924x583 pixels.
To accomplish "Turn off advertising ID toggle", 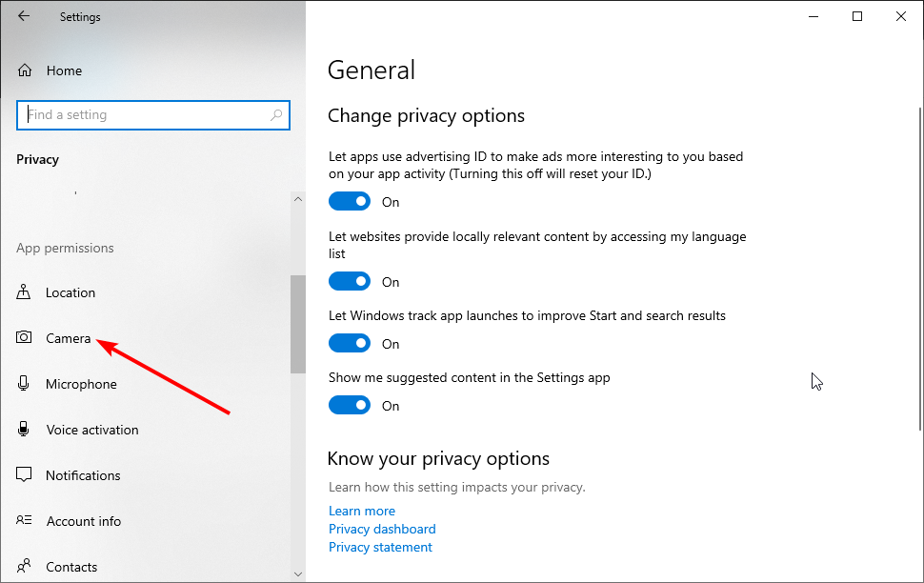I will point(350,202).
